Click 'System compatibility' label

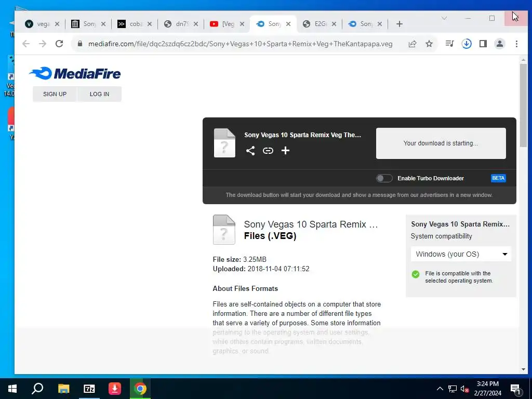pos(441,236)
